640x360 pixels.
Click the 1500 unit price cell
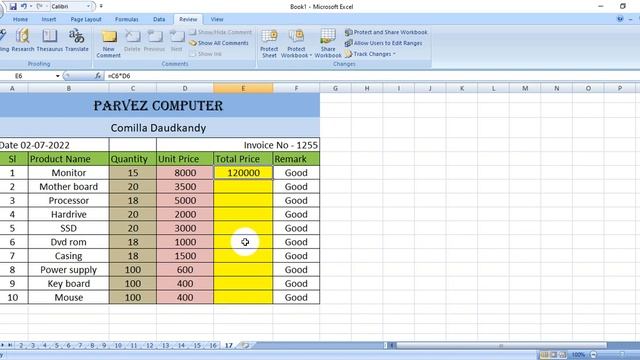(x=185, y=256)
